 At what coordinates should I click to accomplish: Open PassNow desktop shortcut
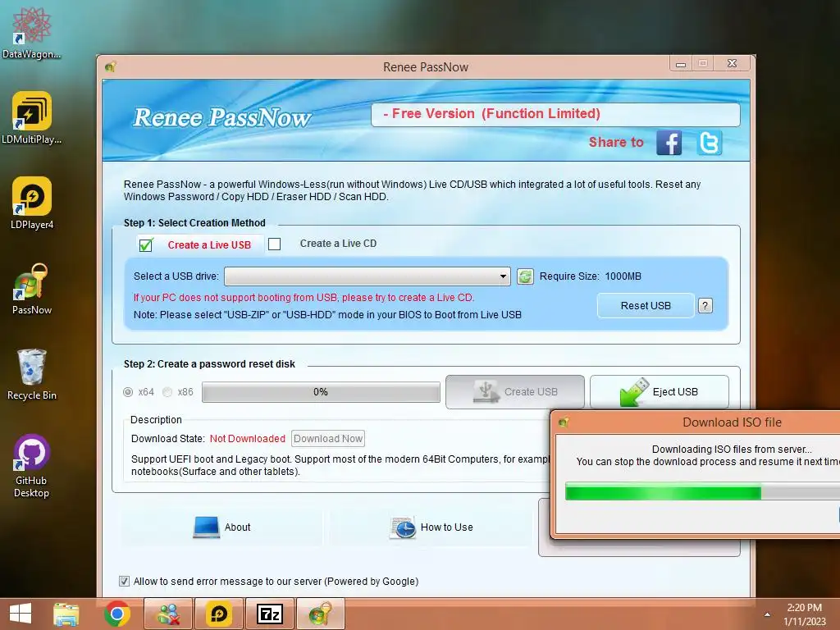pos(32,288)
